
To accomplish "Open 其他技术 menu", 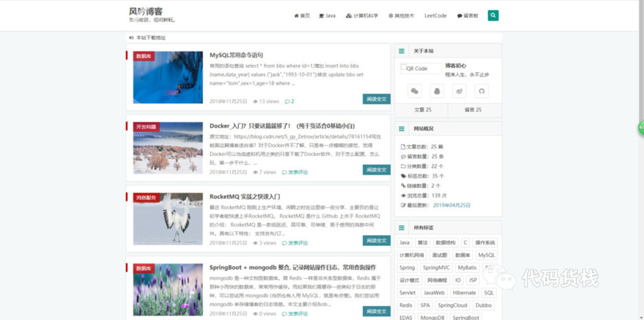I will 401,16.
